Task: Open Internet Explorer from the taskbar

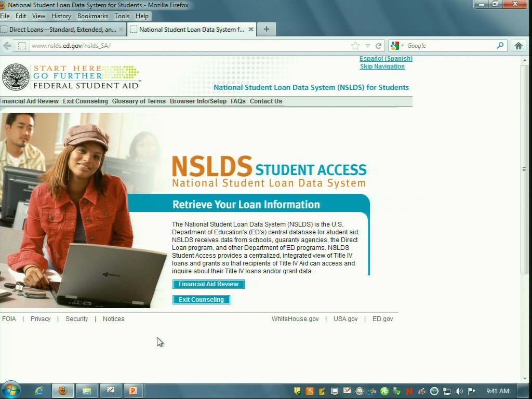Action: pyautogui.click(x=39, y=391)
